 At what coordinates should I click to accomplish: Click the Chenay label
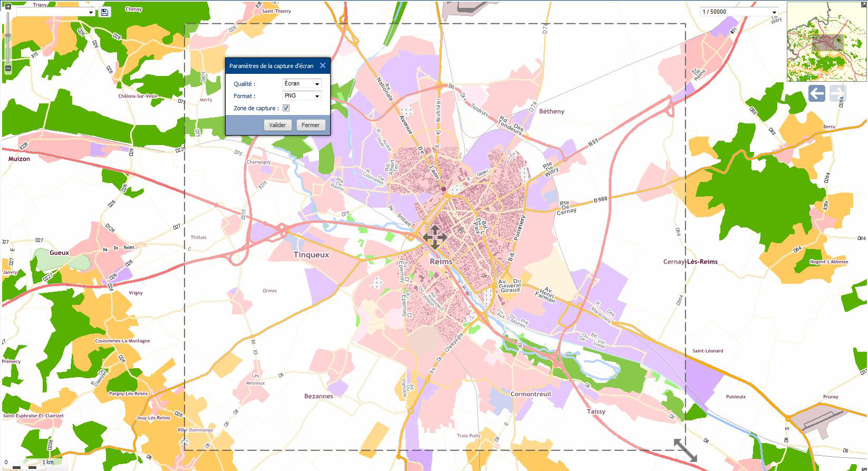click(x=133, y=9)
